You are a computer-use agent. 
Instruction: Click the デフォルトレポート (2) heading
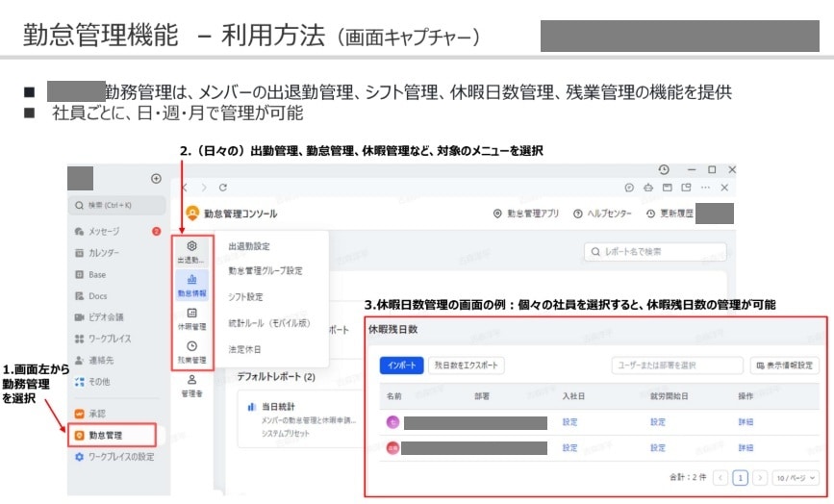click(276, 376)
